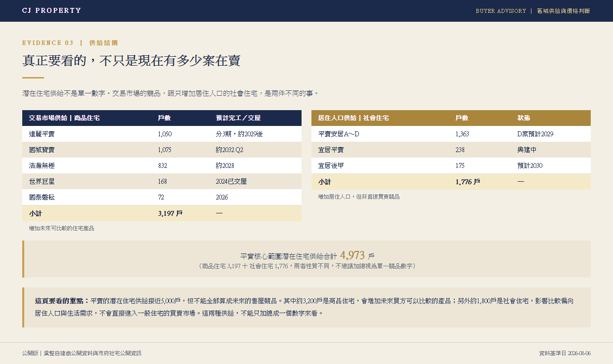
Task: Click the footer source note 公開版｜彙整自建商公開資料
Action: click(x=82, y=353)
